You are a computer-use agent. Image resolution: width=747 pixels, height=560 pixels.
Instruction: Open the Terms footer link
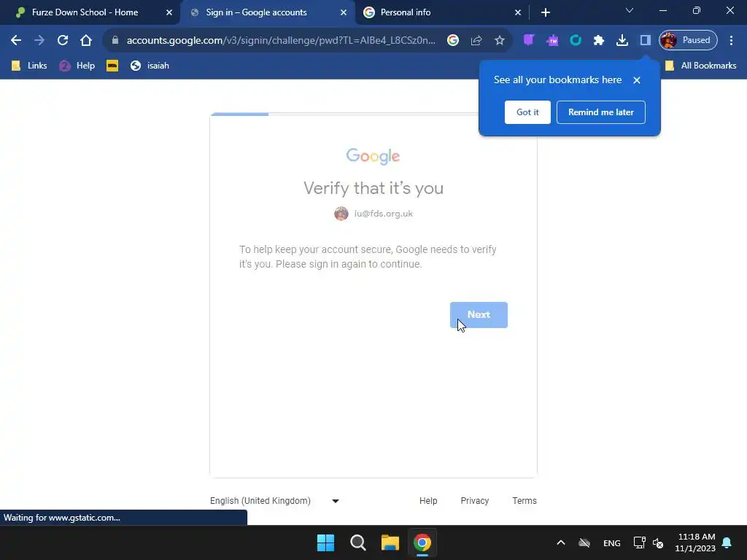point(525,501)
